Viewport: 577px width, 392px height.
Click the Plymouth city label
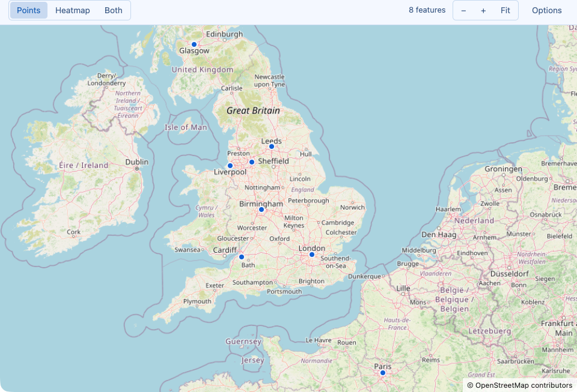pyautogui.click(x=197, y=301)
